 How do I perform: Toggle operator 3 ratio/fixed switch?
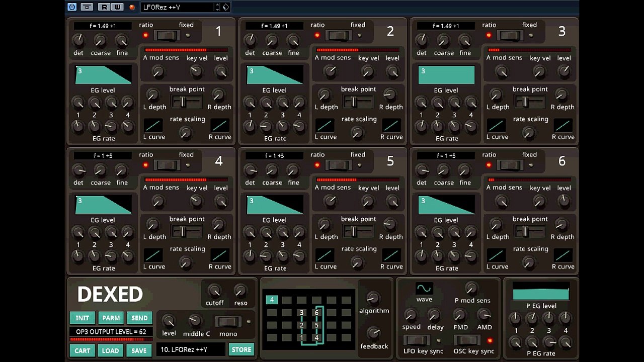[510, 35]
